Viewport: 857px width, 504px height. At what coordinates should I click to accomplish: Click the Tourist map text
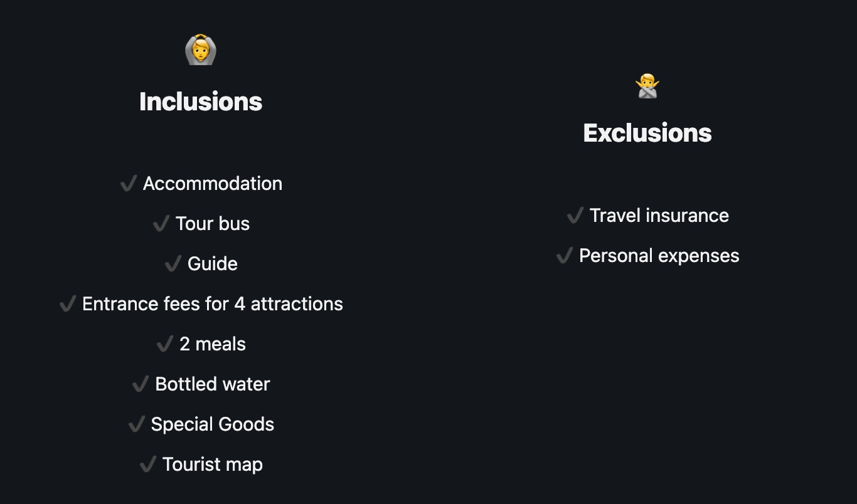(213, 465)
